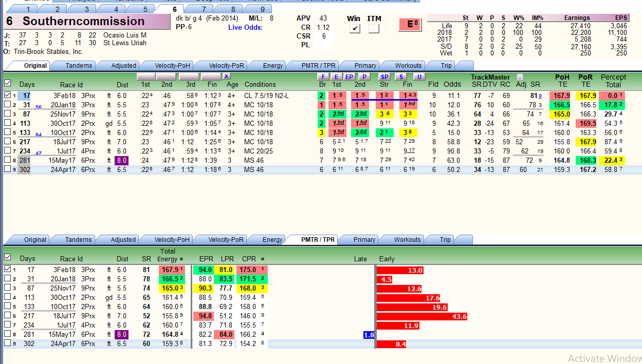Click the Percept Total column header
The width and height of the screenshot is (642, 364).
[613, 81]
